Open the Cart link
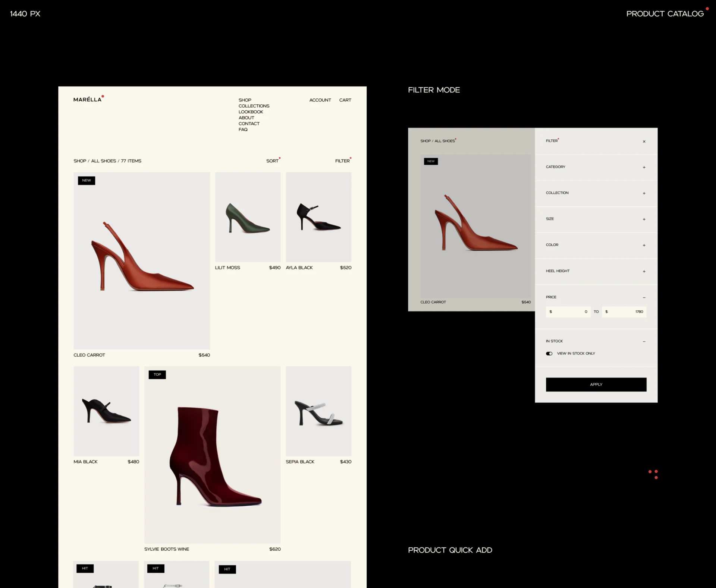The image size is (716, 588). [345, 100]
